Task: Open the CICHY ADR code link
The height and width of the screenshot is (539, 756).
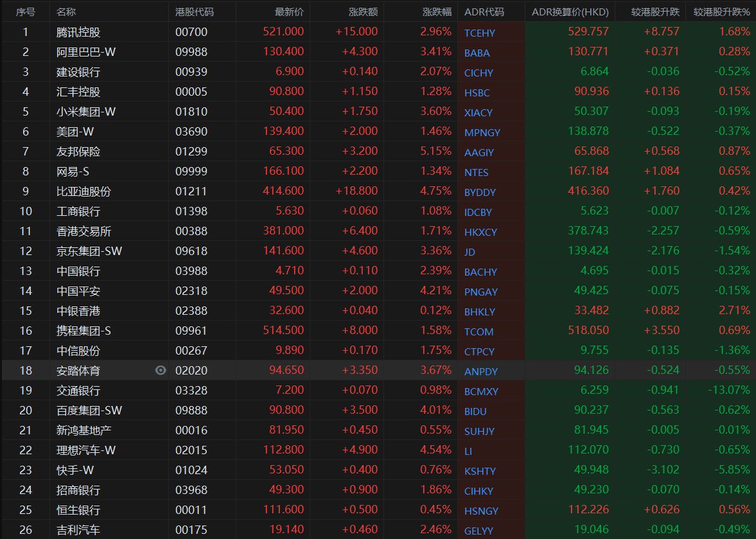Action: point(479,73)
